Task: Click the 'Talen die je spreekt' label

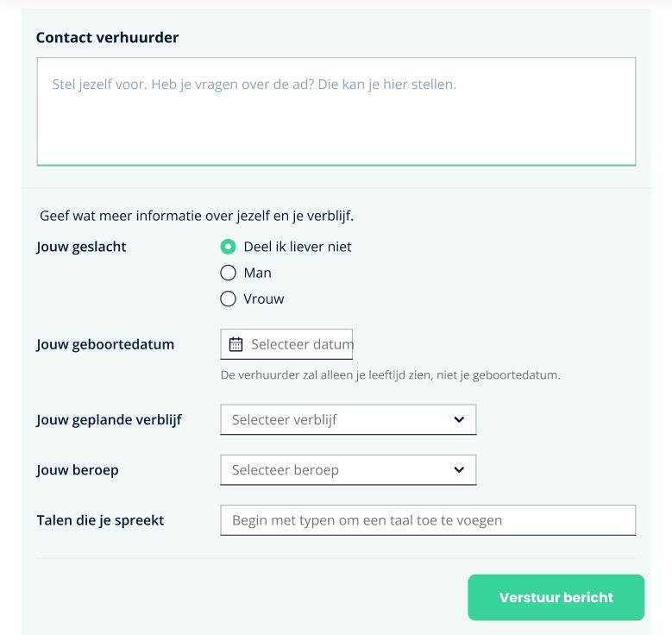Action: tap(100, 520)
